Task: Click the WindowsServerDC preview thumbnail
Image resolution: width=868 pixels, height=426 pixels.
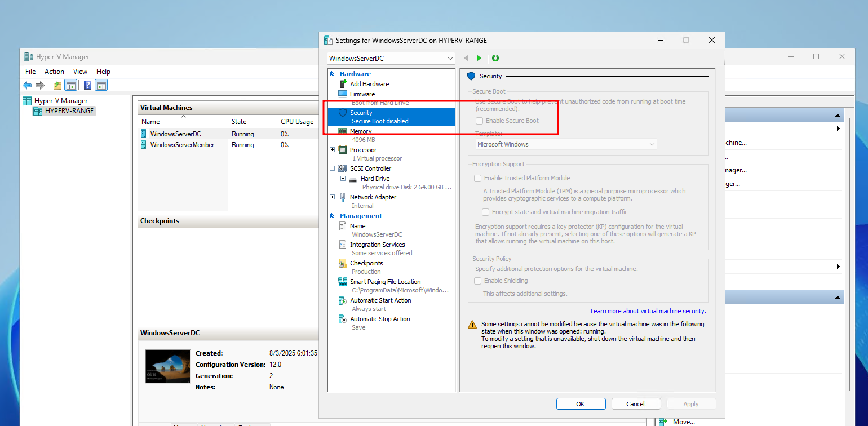Action: [x=167, y=367]
